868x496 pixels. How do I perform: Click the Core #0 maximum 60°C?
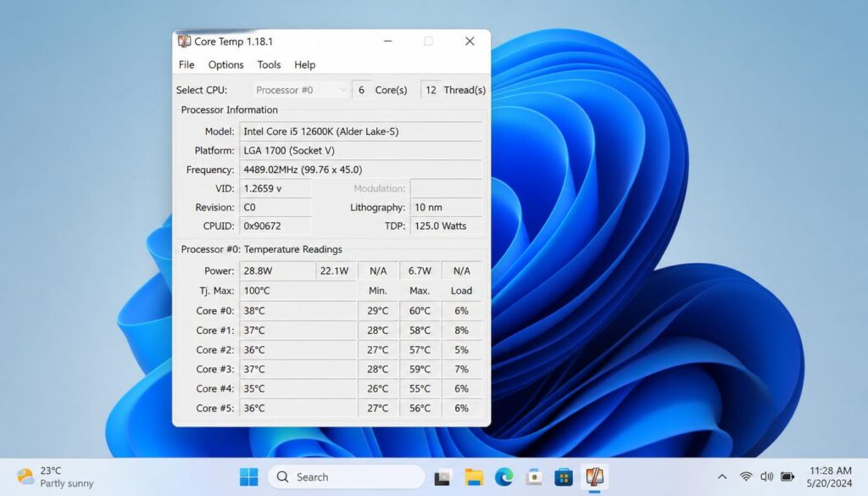click(x=420, y=310)
